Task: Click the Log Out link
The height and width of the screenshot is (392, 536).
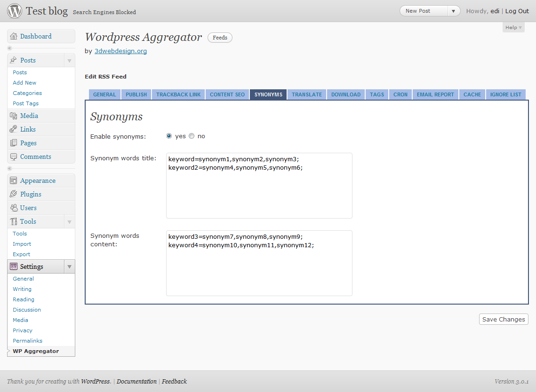Action: [x=517, y=11]
